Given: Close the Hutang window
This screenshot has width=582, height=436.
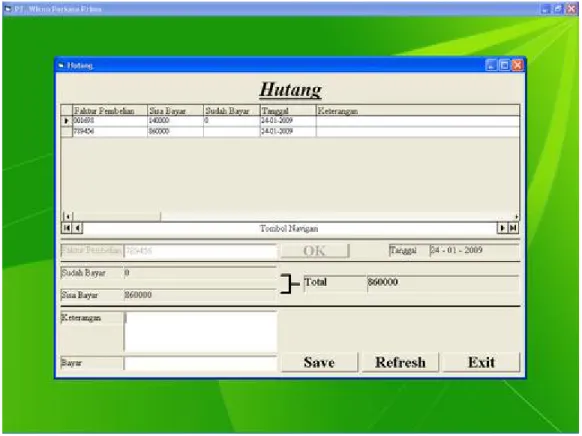Looking at the screenshot, I should [517, 65].
